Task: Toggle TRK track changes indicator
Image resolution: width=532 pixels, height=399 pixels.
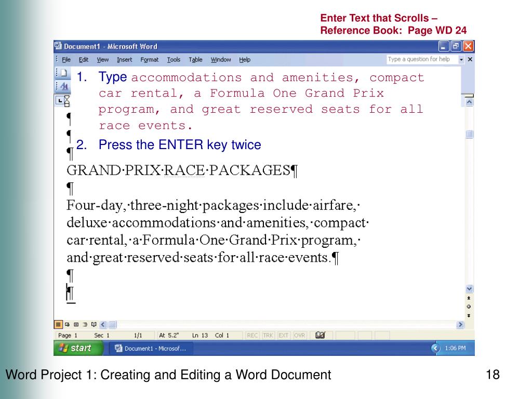Action: [x=268, y=335]
